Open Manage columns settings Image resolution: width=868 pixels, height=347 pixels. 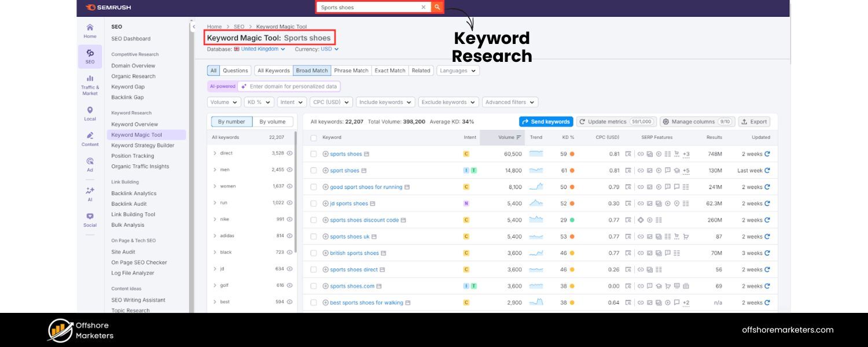click(693, 121)
